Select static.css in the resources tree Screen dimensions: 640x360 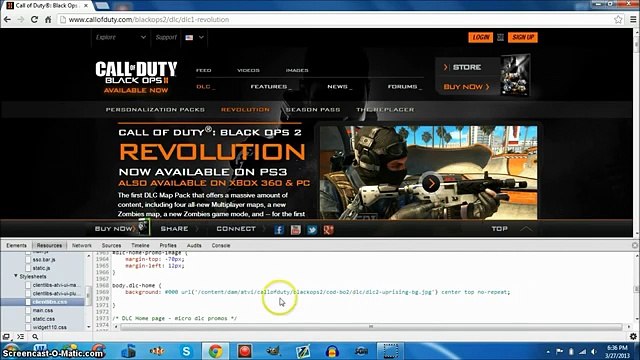point(43,319)
